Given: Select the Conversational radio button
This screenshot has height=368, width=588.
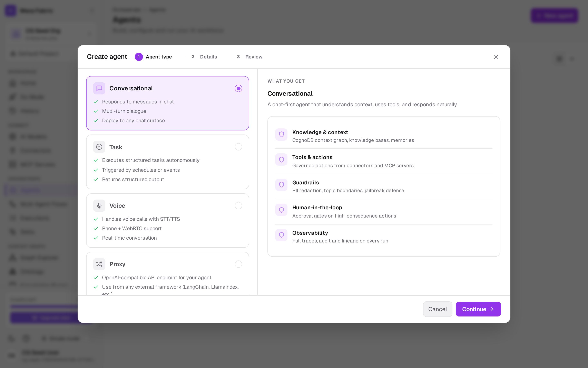Looking at the screenshot, I should click(x=238, y=88).
